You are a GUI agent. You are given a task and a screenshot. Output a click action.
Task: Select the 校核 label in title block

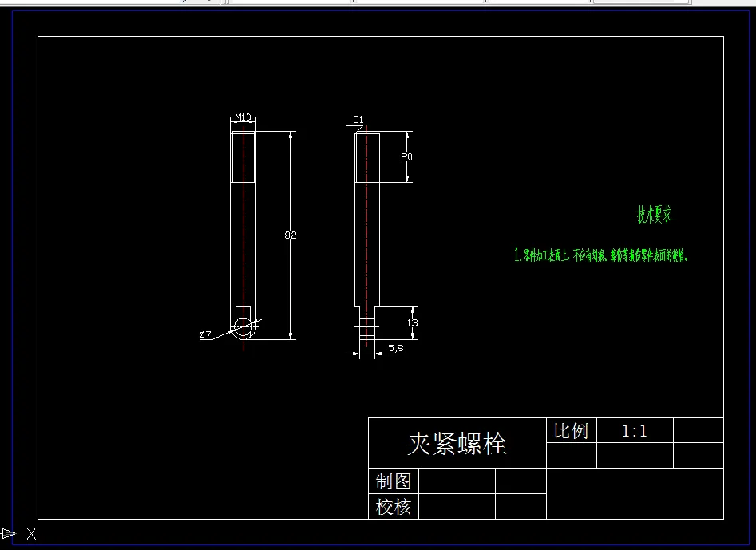click(x=394, y=507)
